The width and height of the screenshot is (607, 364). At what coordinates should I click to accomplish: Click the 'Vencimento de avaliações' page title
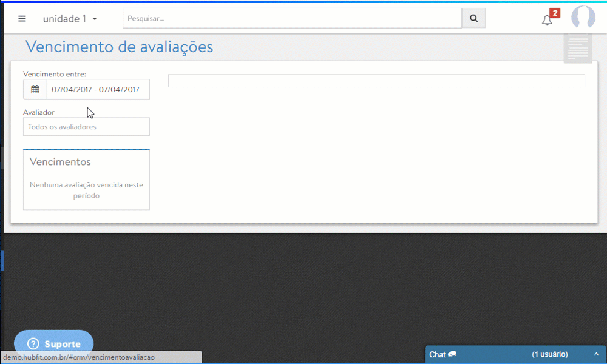tap(120, 47)
